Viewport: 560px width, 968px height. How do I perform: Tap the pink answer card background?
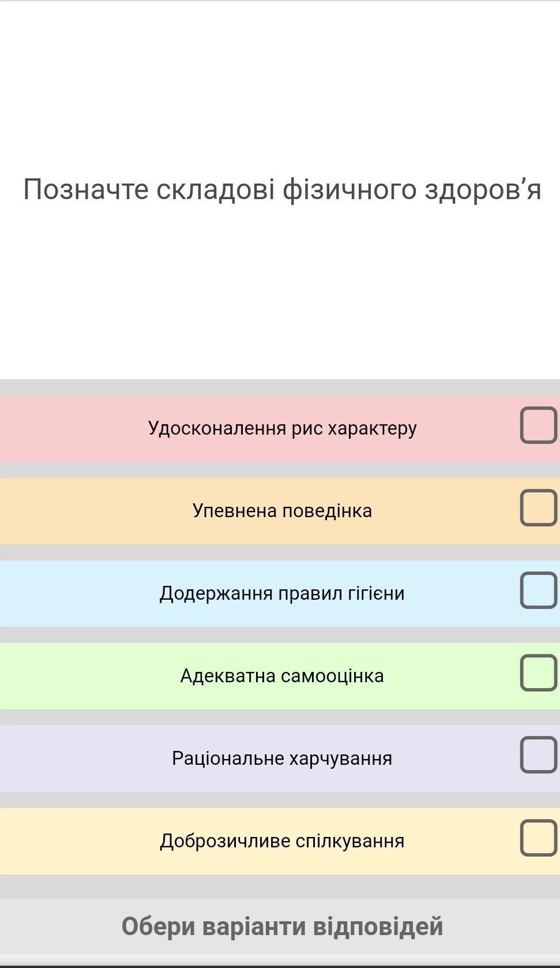point(69,428)
